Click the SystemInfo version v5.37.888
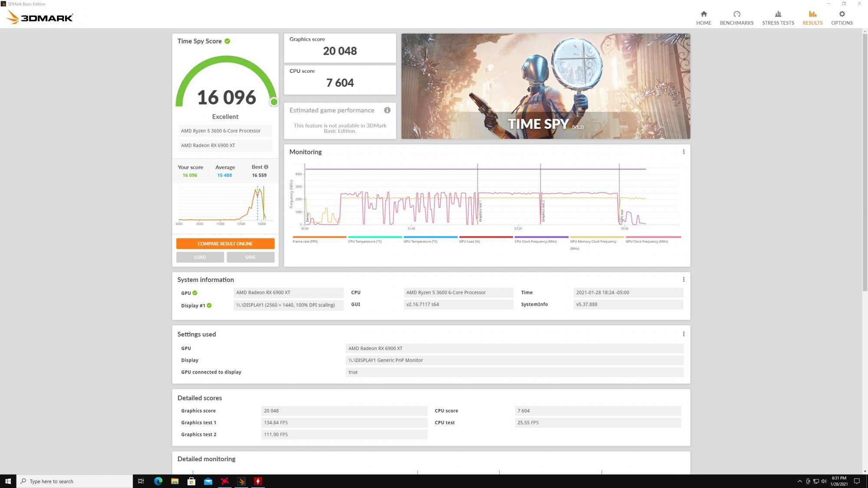 pyautogui.click(x=628, y=305)
